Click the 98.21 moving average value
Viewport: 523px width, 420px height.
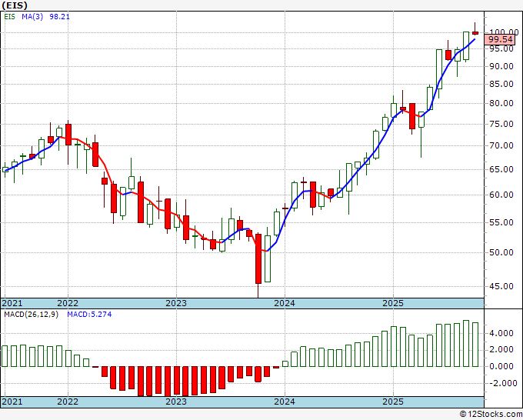tap(59, 17)
